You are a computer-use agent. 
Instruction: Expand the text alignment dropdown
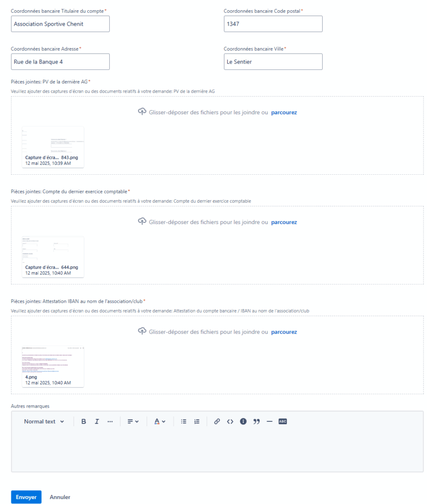tap(133, 421)
